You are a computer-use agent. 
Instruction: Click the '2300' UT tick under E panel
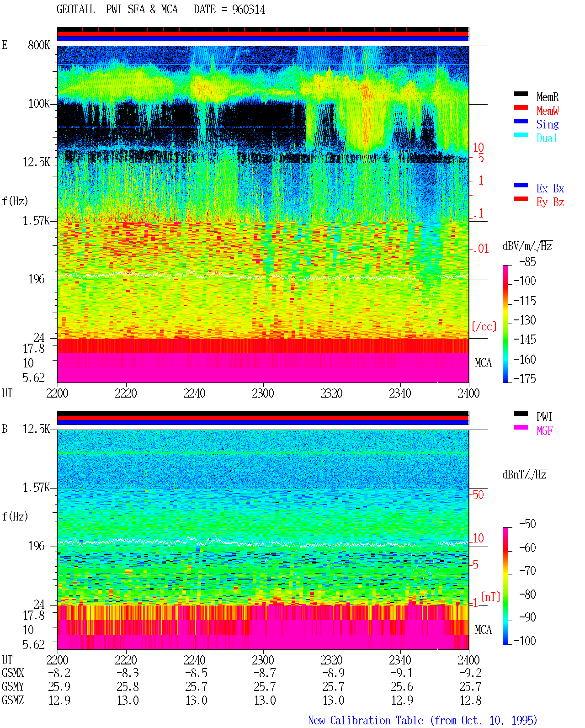click(263, 393)
